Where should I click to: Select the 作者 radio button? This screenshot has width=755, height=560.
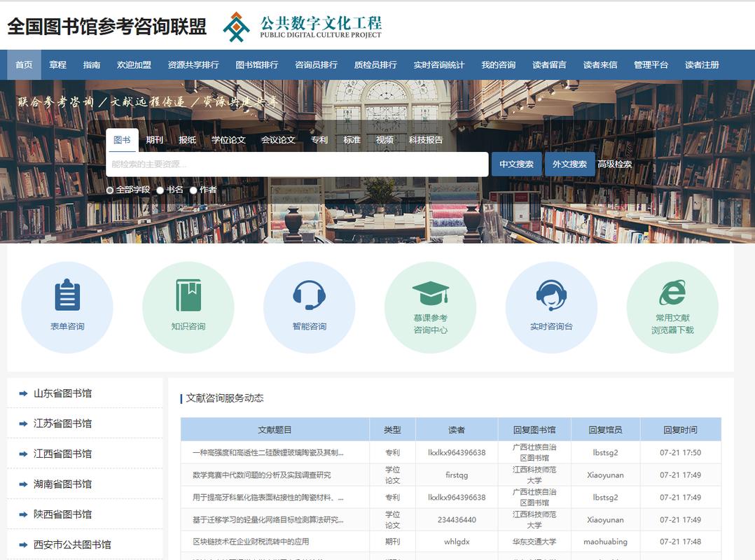point(193,190)
